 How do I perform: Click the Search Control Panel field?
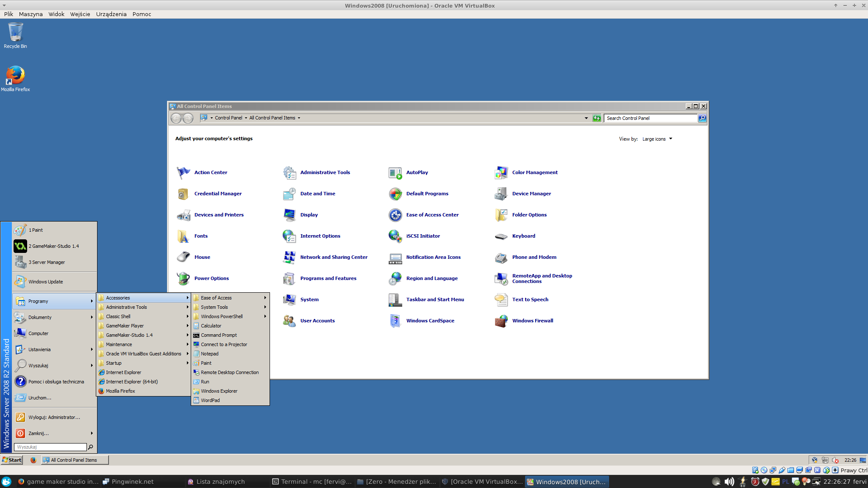(x=650, y=118)
